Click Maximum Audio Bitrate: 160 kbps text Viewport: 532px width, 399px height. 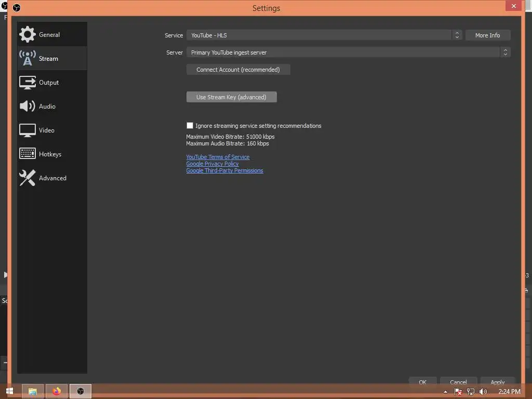tap(228, 143)
